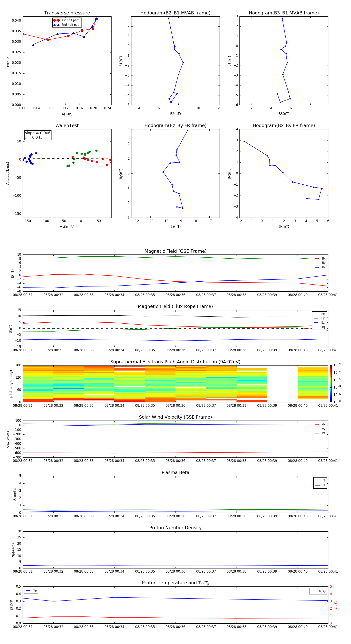Click the 'r = 0.043' annotation
This screenshot has height=644, width=351.
tap(34, 137)
